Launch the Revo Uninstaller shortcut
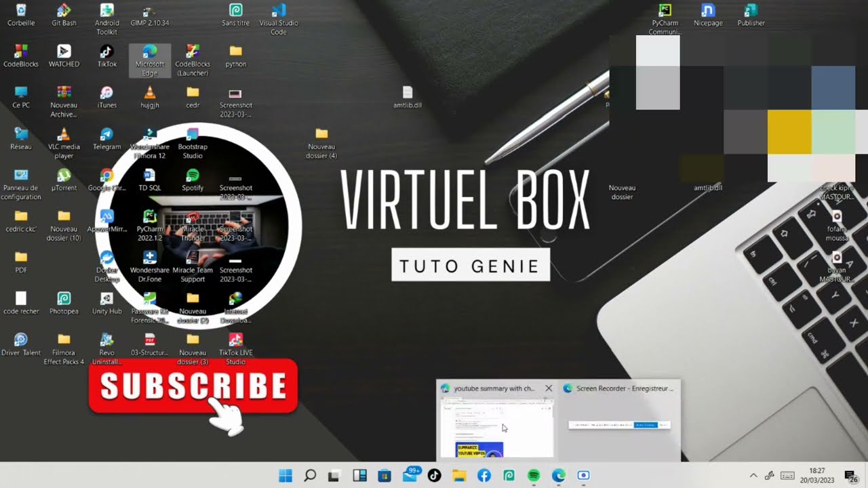The width and height of the screenshot is (868, 488). (x=106, y=349)
